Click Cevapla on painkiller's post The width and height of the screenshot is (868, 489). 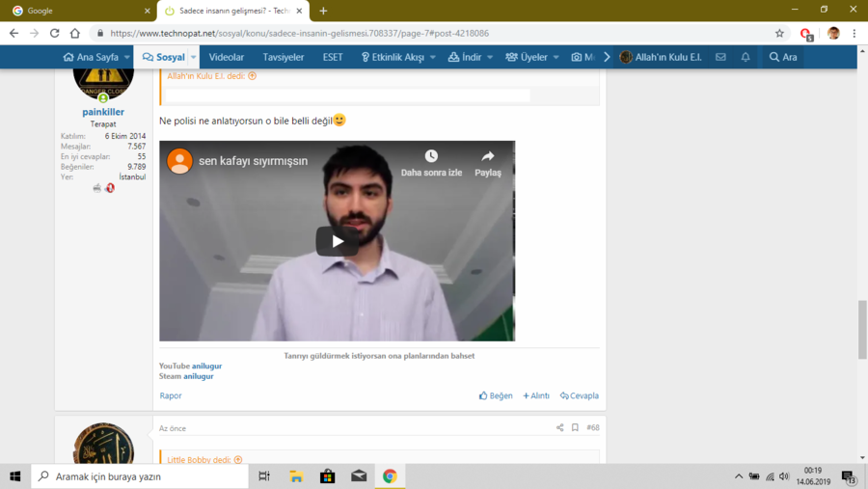click(579, 395)
